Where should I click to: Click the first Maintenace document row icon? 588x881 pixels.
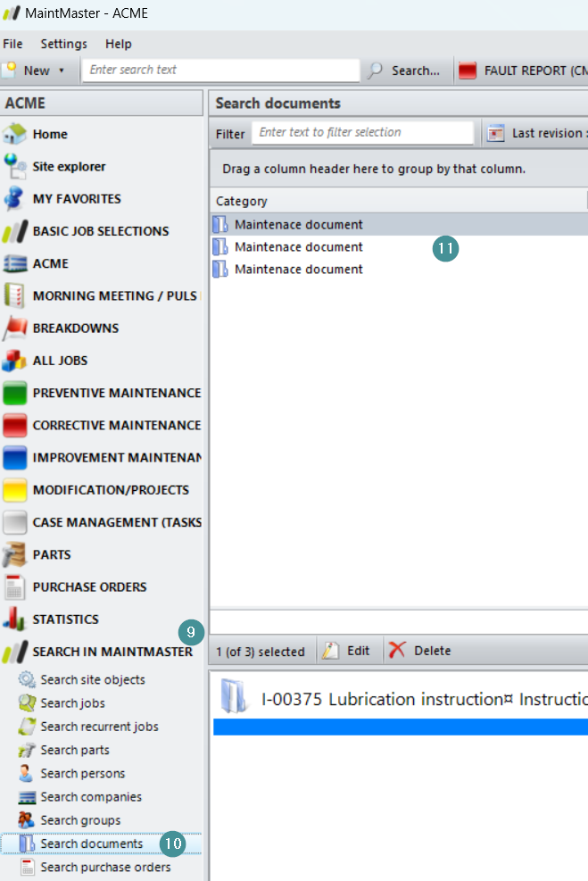click(x=220, y=225)
